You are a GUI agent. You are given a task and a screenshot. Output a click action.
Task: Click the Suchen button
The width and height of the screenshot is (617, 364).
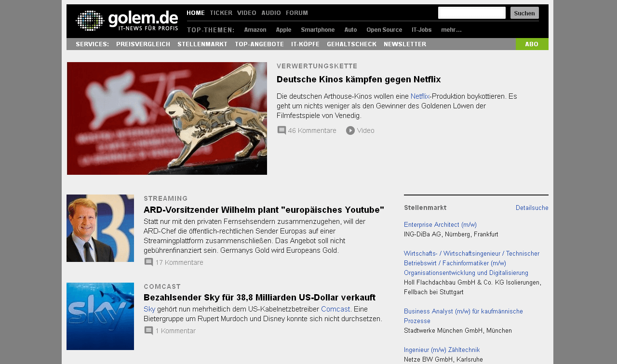coord(524,13)
